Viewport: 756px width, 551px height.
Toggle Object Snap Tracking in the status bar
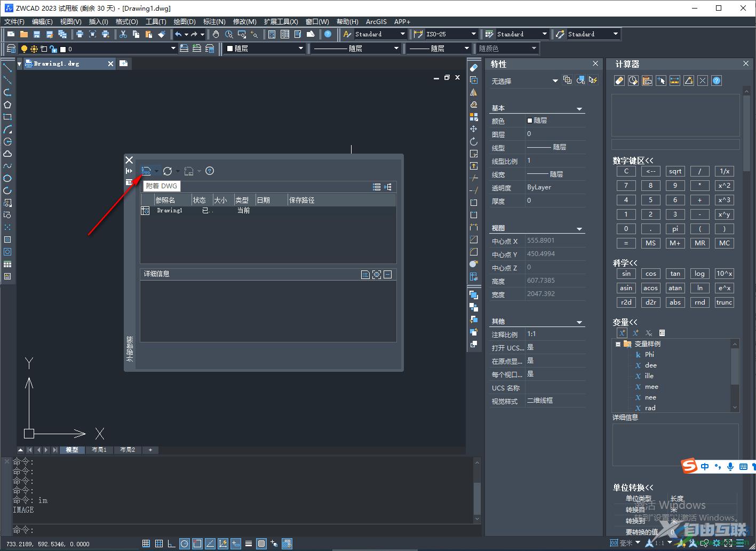pos(210,544)
